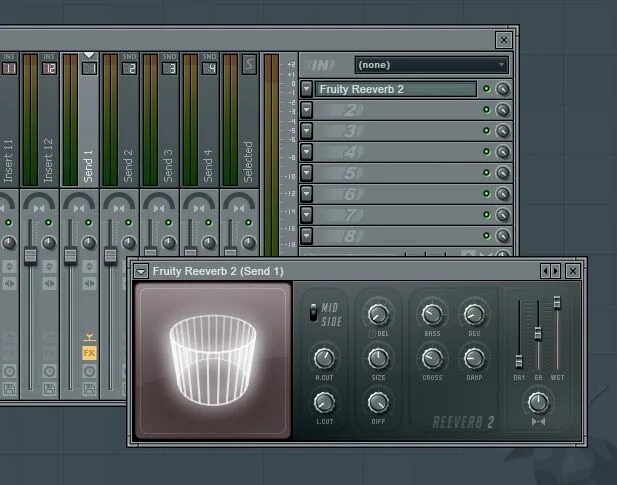Open the IN input source dropdown showing (none)
This screenshot has width=617, height=485.
point(432,65)
